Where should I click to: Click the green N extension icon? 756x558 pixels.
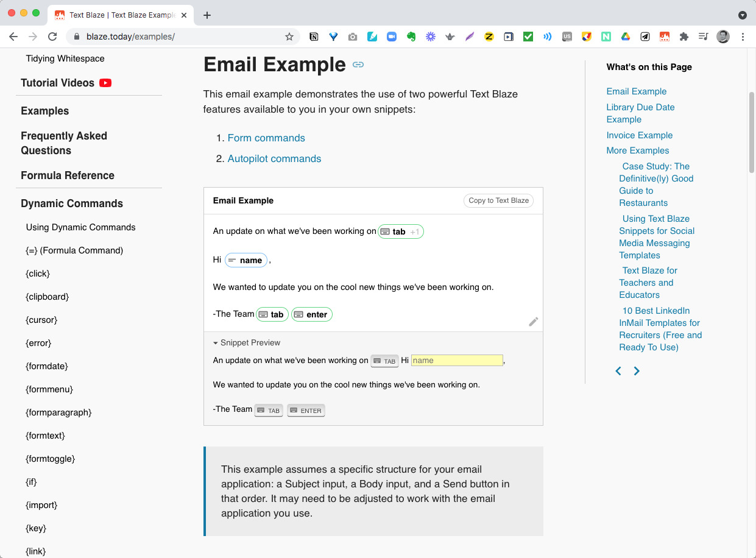pos(606,37)
